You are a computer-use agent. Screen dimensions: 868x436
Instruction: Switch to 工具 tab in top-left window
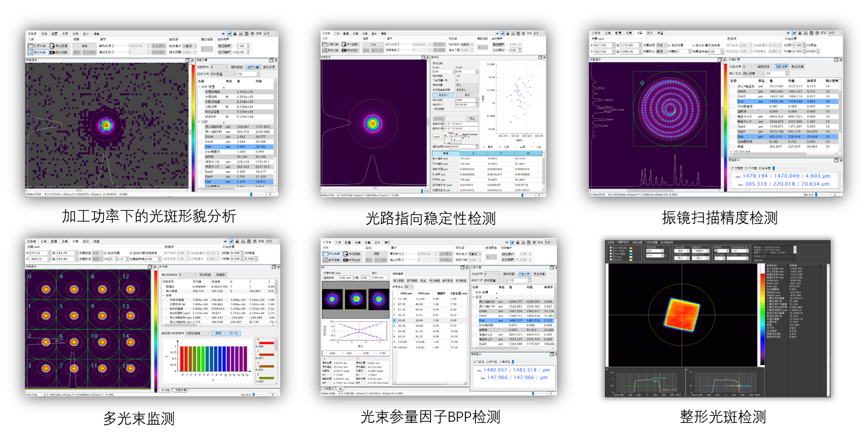(44, 34)
